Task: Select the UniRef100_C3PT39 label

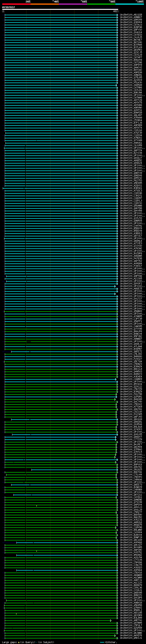Action: [131, 319]
